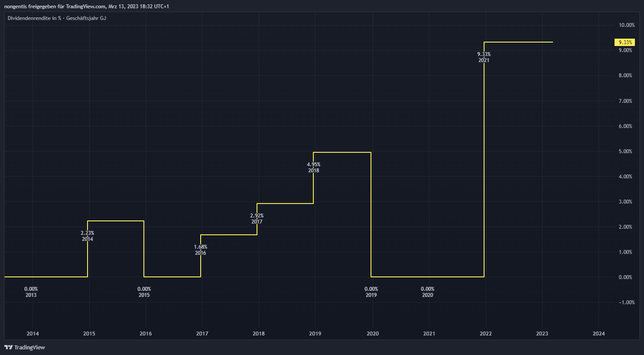
Task: Select the 0.00% 2019 data label
Action: [x=371, y=292]
